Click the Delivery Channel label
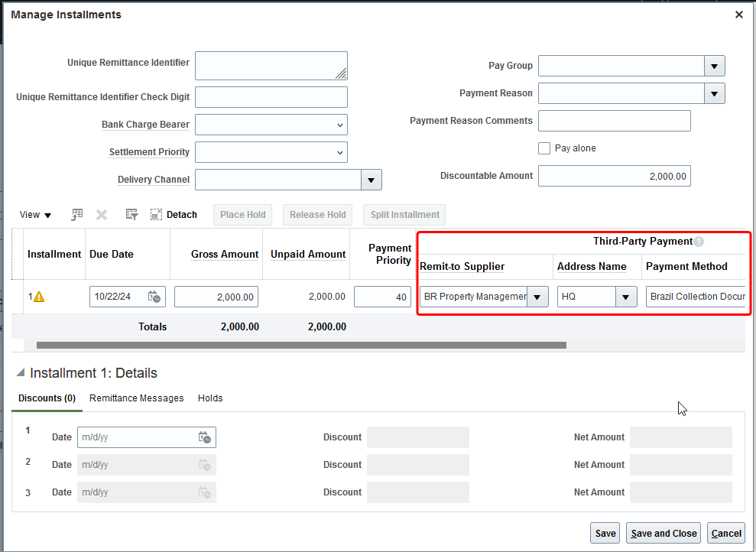This screenshot has width=756, height=552. (x=154, y=180)
